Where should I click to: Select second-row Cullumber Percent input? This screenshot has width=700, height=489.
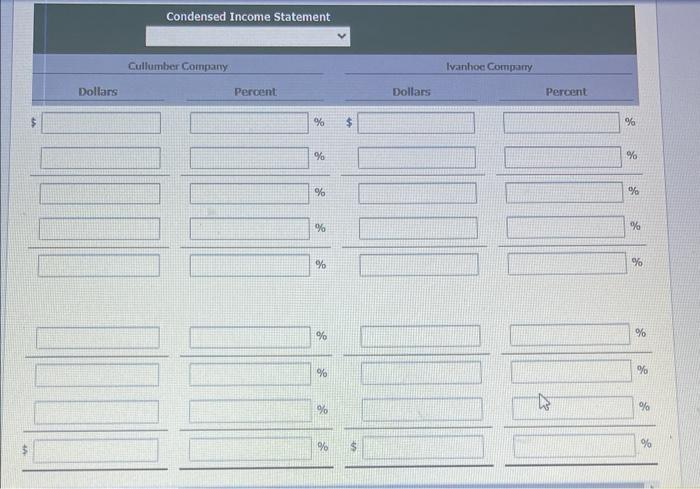click(249, 158)
